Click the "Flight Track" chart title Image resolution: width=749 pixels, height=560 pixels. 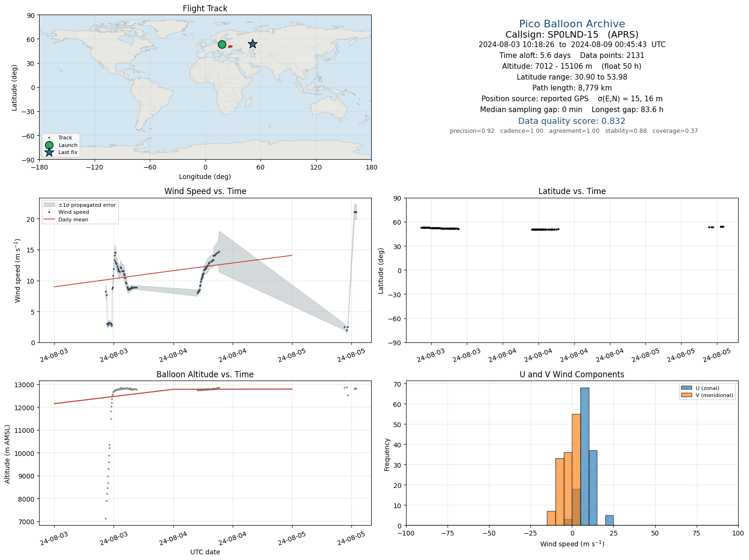205,8
